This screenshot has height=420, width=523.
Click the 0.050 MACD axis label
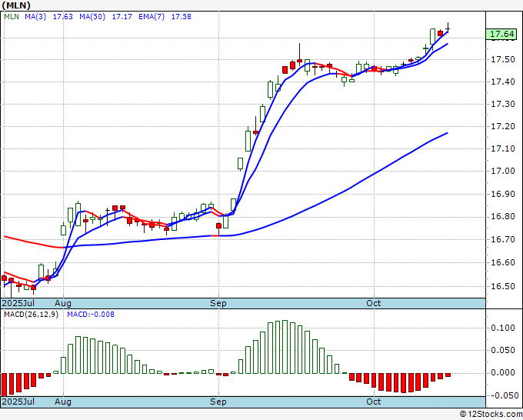(503, 350)
